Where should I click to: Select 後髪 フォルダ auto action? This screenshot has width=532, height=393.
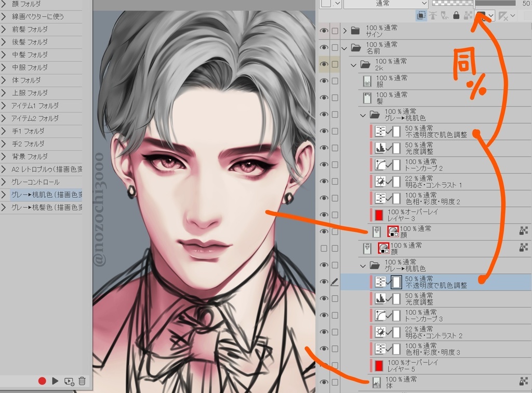(x=30, y=42)
